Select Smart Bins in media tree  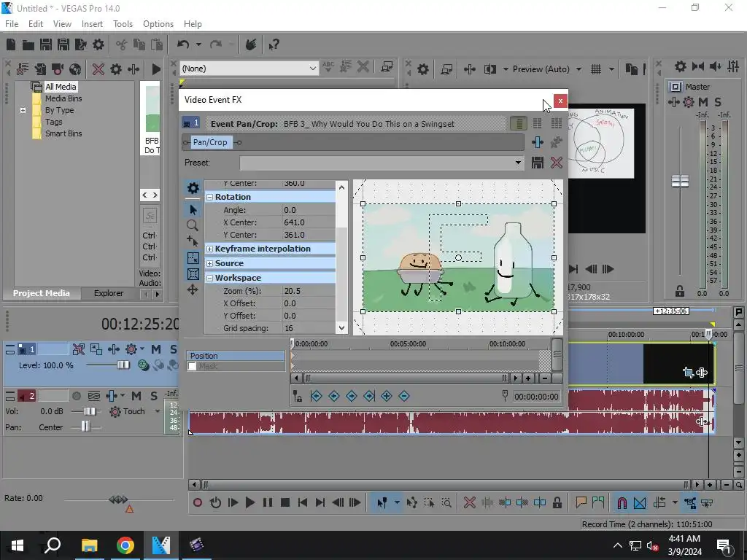click(x=63, y=134)
